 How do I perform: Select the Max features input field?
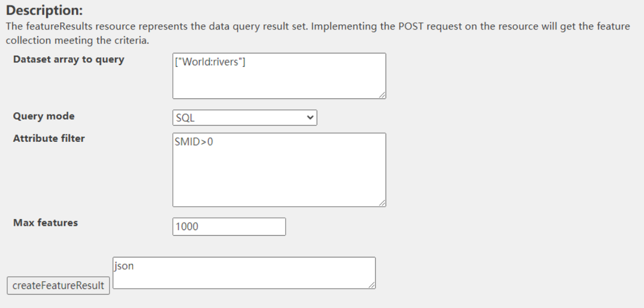click(229, 226)
